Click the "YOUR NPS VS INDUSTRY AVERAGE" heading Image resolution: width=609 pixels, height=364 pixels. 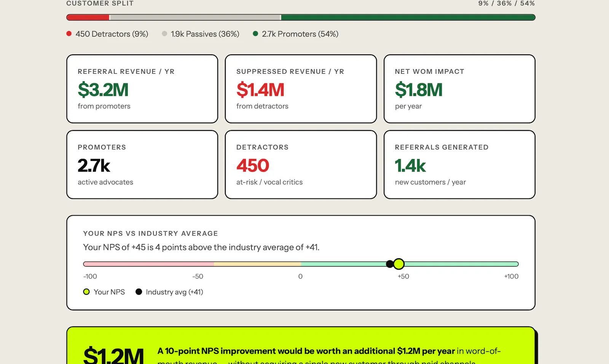coord(151,234)
